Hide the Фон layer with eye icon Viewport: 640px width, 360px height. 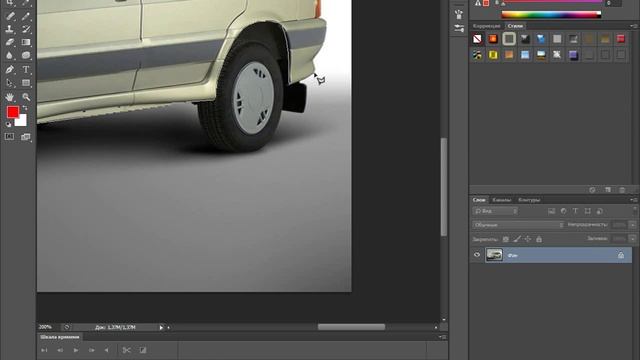pos(477,255)
